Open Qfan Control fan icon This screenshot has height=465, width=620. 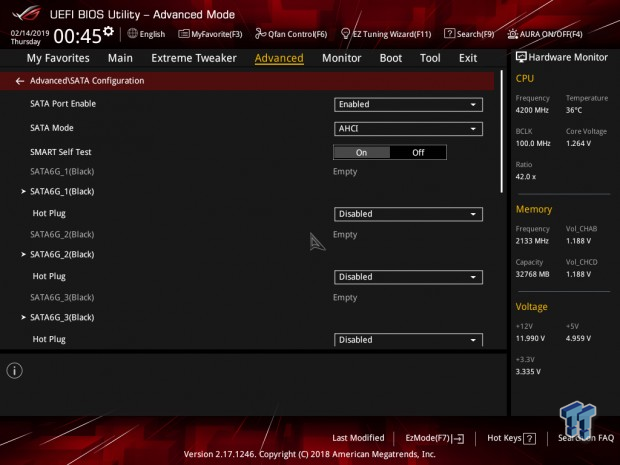pos(260,34)
